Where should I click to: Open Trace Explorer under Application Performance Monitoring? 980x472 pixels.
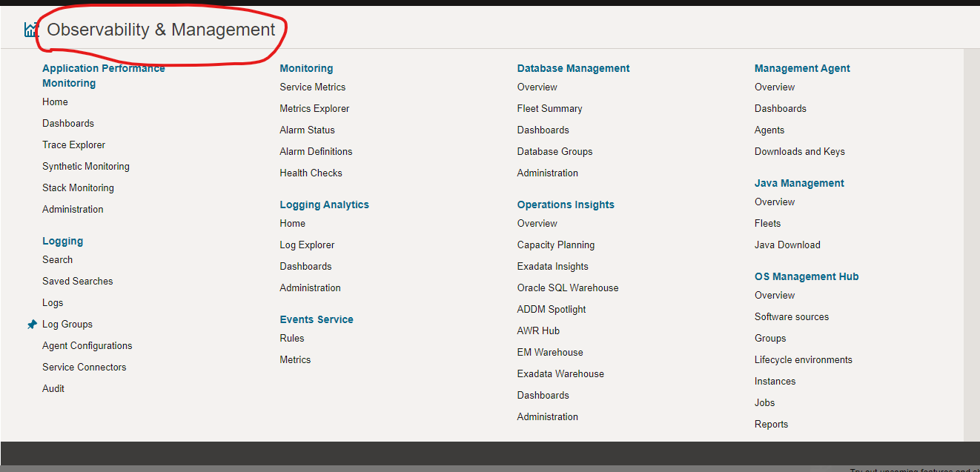tap(73, 145)
